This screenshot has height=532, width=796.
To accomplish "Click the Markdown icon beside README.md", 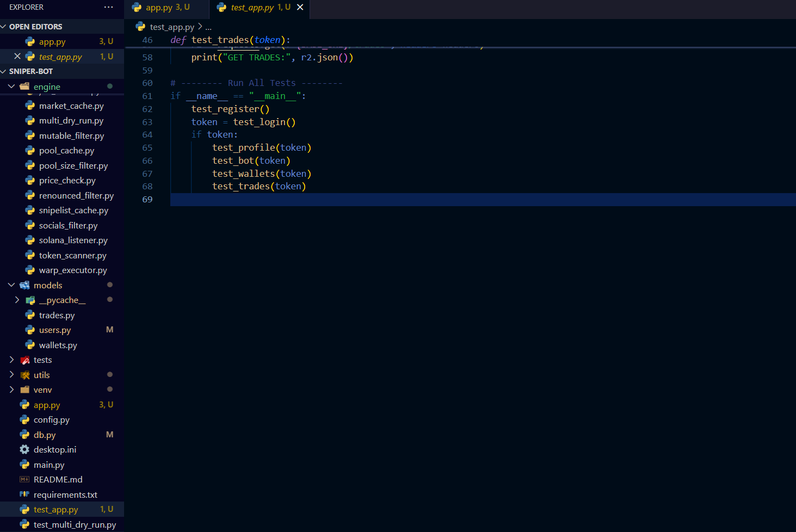I will pyautogui.click(x=24, y=479).
